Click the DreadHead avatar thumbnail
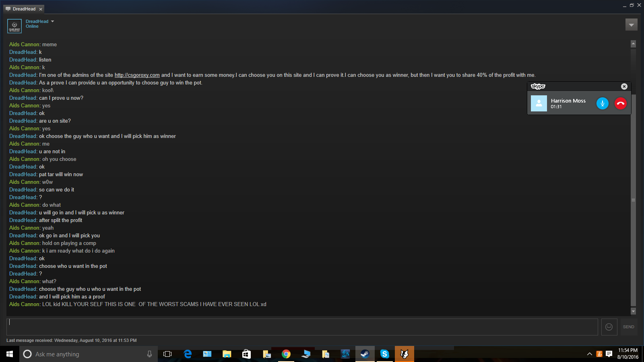Screen dimensions: 644x362 point(14,26)
